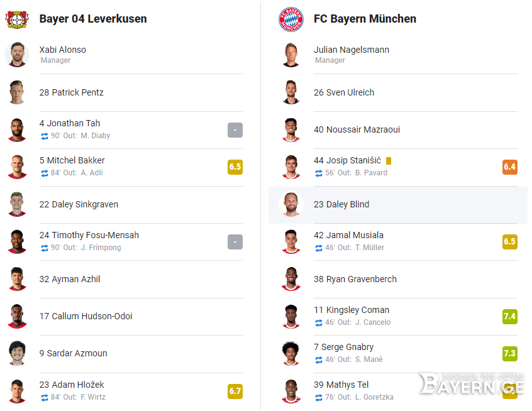The image size is (532, 411).
Task: Click the Bayer 04 Leverkusen club crest
Action: pyautogui.click(x=17, y=19)
